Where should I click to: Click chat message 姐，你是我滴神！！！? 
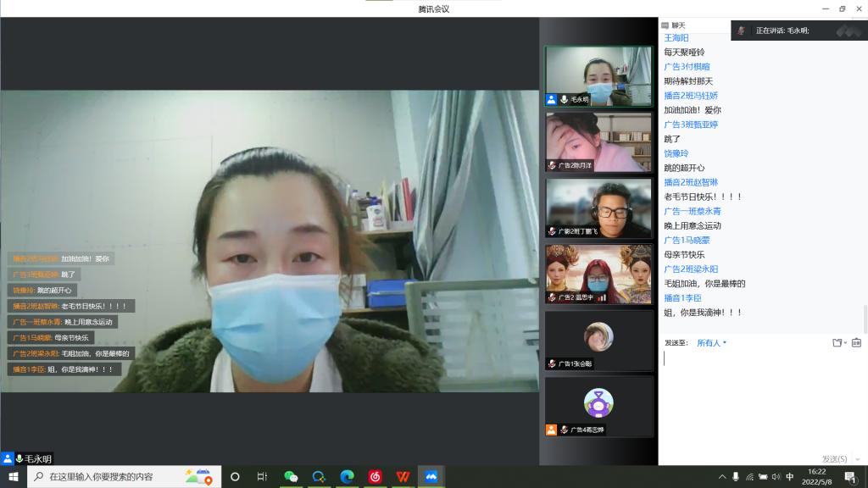click(x=703, y=312)
